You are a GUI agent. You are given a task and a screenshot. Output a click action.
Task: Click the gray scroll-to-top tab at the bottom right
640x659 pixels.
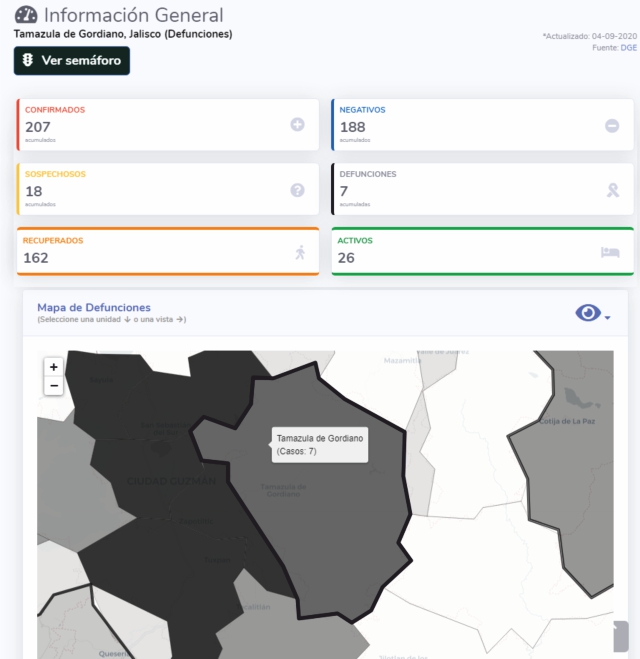tap(620, 637)
